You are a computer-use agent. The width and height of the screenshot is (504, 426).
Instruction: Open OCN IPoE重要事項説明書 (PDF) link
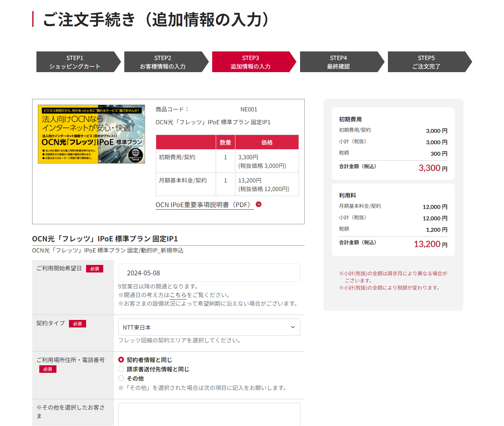tap(204, 205)
